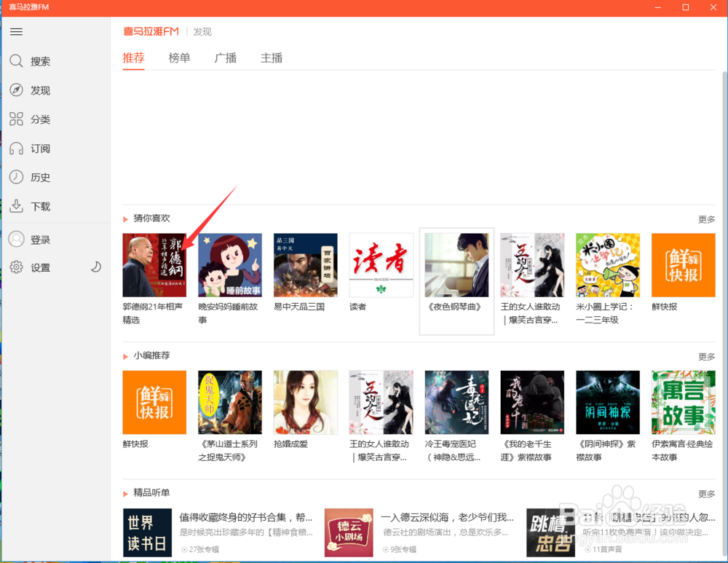728x563 pixels.
Task: Toggle night mode moon icon
Action: click(x=95, y=267)
